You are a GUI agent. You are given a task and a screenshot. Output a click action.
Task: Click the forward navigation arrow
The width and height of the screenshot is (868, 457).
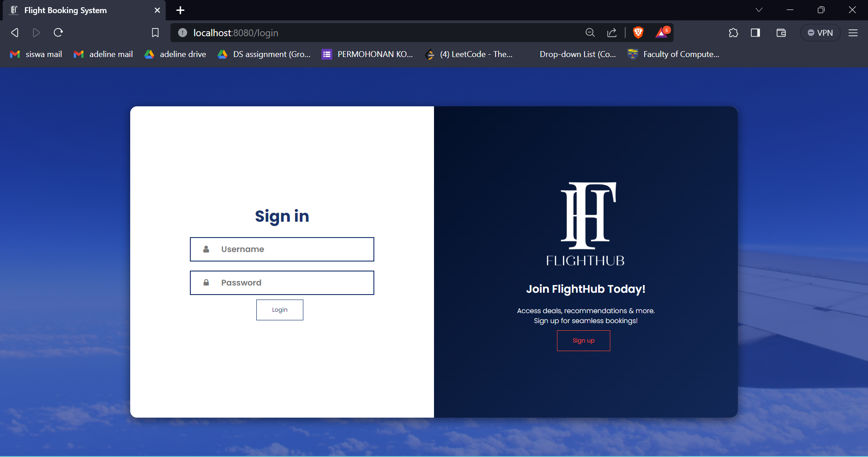tap(36, 33)
